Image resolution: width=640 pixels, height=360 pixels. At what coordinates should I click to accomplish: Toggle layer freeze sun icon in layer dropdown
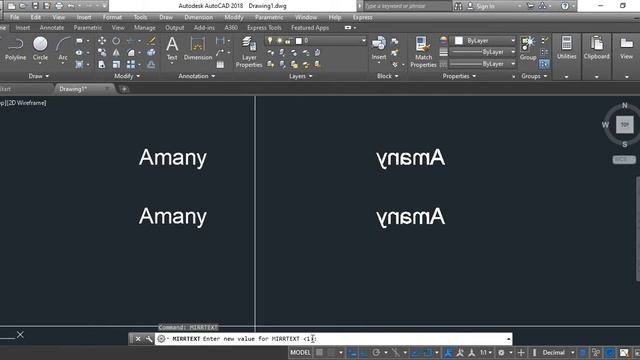click(x=280, y=40)
